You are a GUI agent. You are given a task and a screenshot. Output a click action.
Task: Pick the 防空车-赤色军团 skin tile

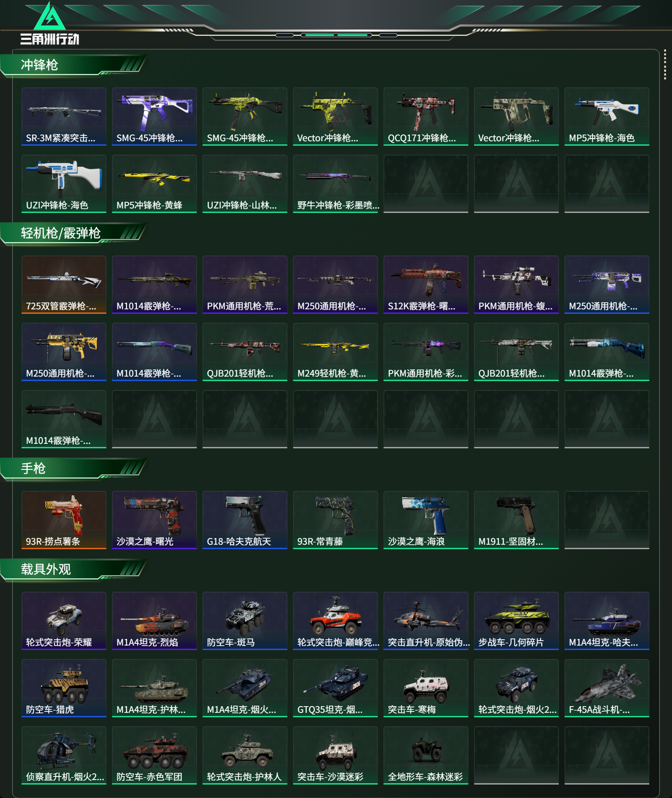click(154, 755)
